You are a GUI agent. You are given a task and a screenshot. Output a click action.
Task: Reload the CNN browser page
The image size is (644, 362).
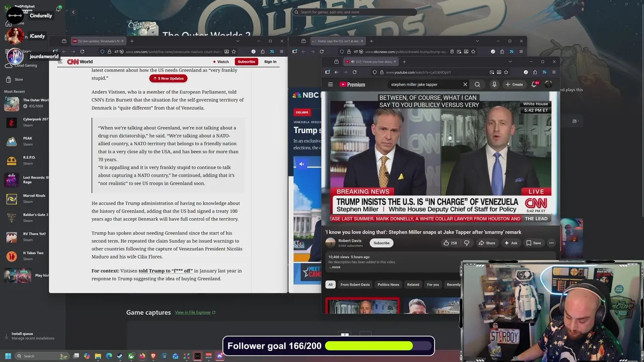point(82,51)
